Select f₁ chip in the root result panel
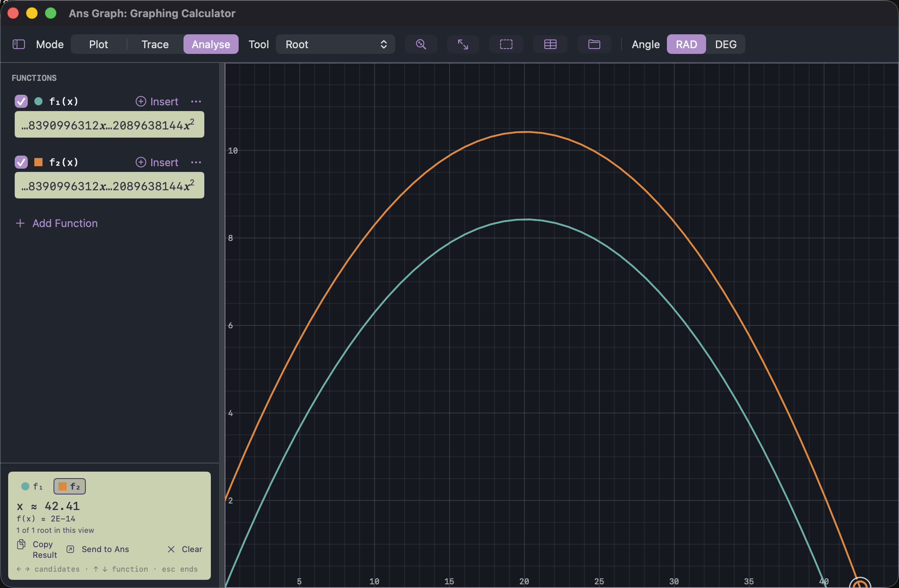899x588 pixels. pyautogui.click(x=32, y=486)
